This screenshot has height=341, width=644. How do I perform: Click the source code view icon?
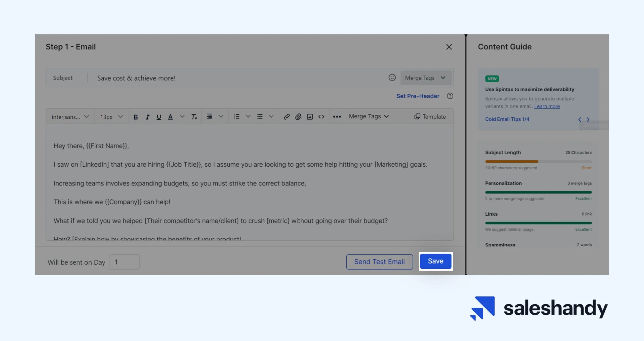[x=321, y=117]
